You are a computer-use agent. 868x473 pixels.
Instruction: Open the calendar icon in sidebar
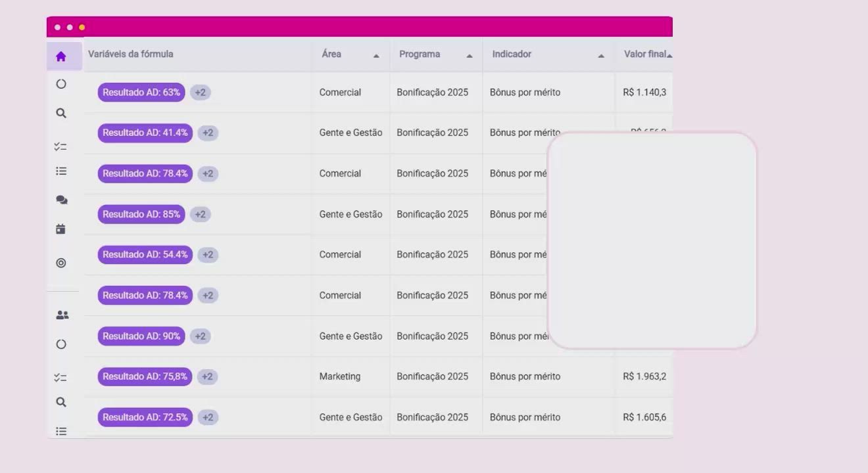(x=60, y=229)
